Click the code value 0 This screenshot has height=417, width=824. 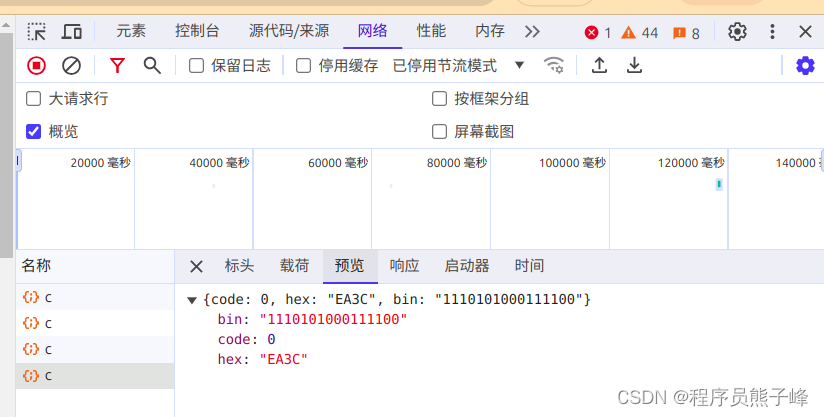[271, 339]
